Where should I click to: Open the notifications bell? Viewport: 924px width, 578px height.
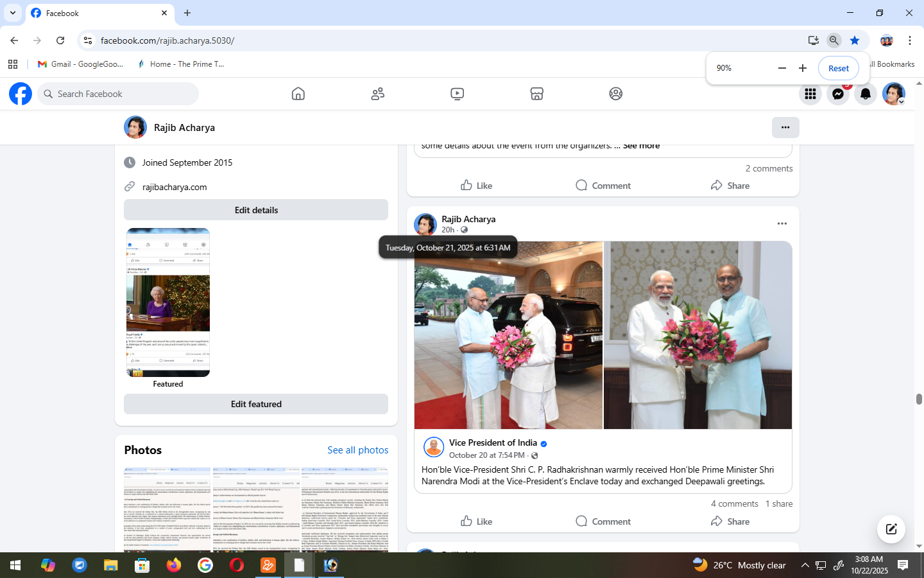pos(865,94)
